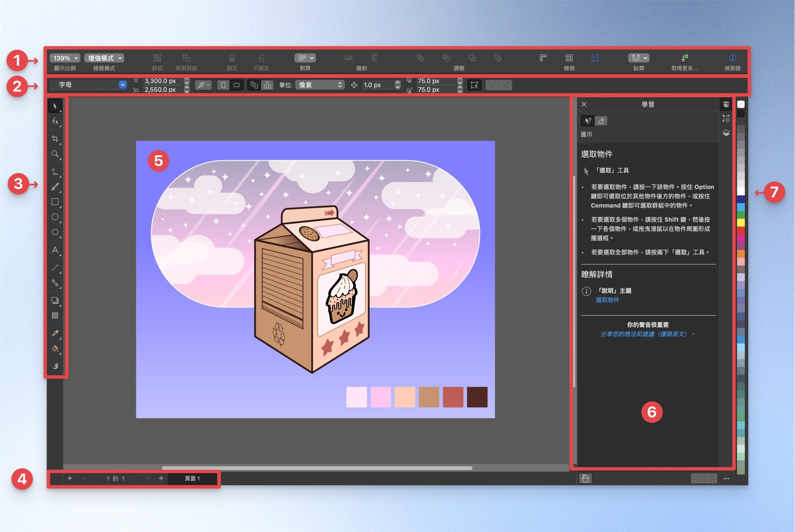Select the Interactive fill bucket tool
The width and height of the screenshot is (795, 532).
click(x=55, y=348)
